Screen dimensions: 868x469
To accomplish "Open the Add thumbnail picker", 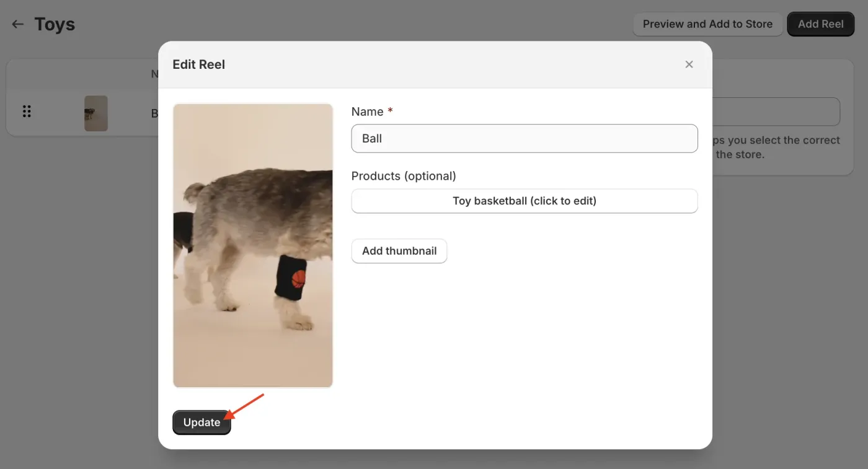I will [x=399, y=251].
